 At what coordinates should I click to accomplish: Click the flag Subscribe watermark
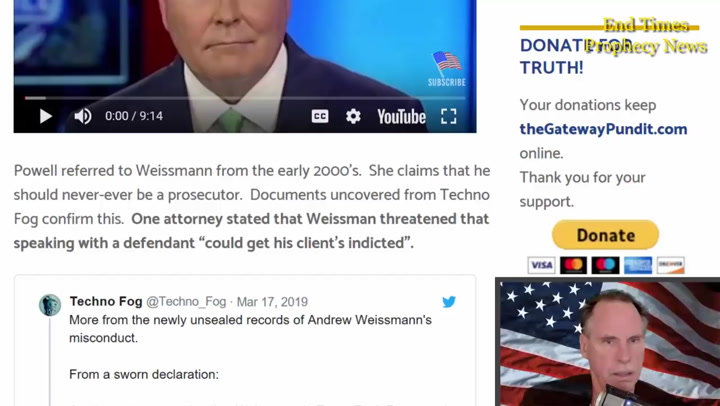point(446,69)
